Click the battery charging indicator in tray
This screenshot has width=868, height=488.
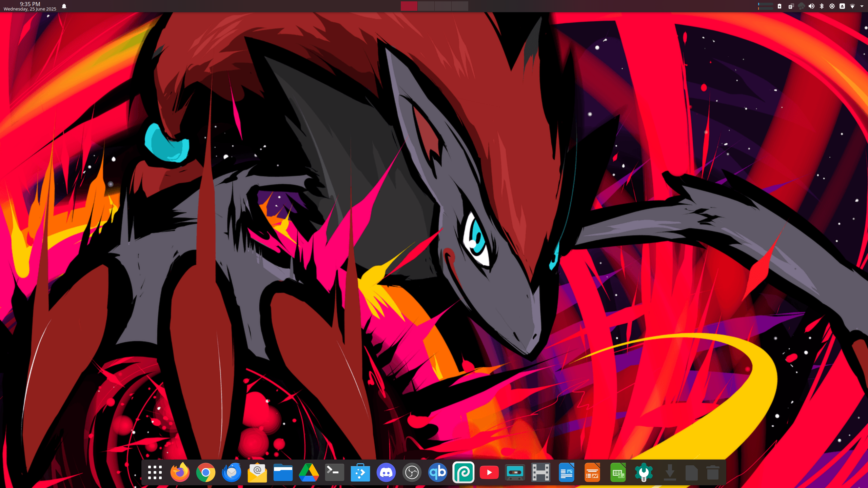[780, 6]
